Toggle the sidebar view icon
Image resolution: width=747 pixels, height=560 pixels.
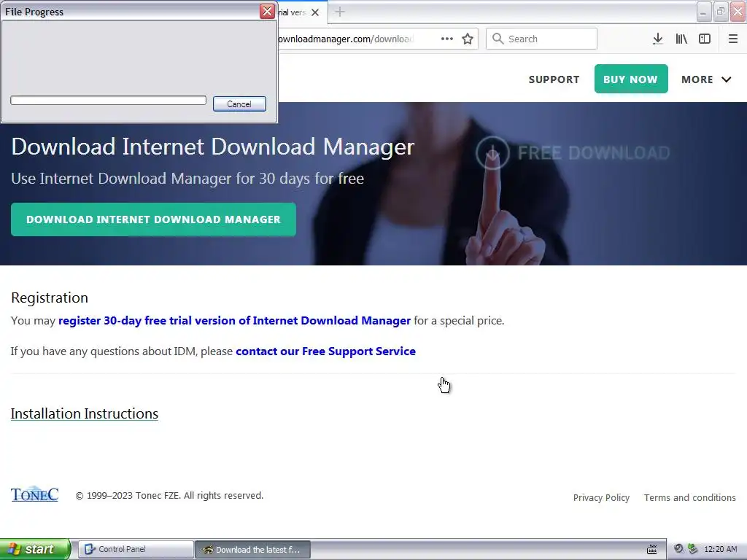tap(705, 39)
